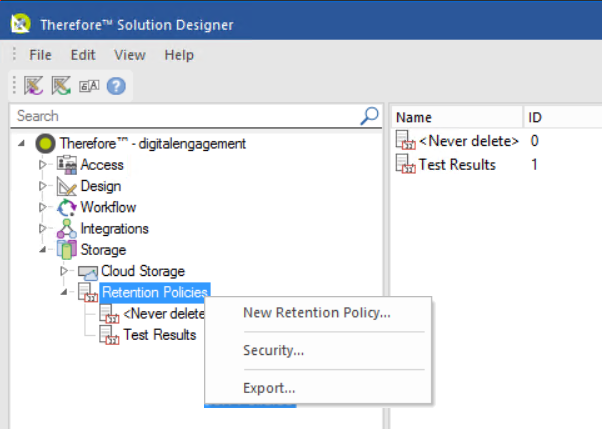Click the Design node ruler icon

66,186
